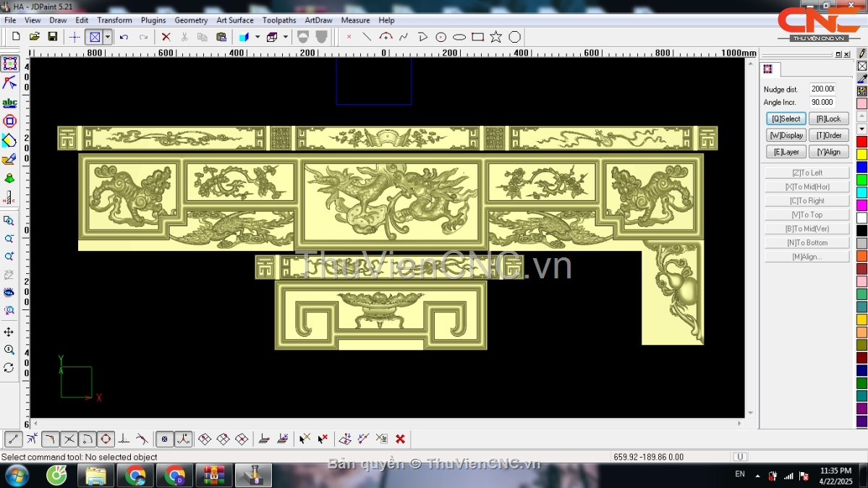Click the pencil icon above the color palette
868x488 pixels.
coord(862,53)
